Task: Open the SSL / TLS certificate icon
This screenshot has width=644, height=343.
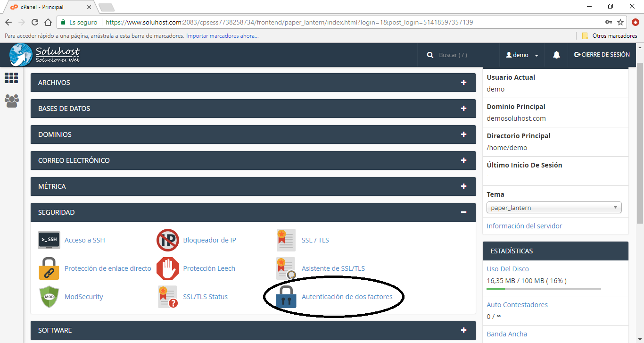Action: click(x=286, y=240)
